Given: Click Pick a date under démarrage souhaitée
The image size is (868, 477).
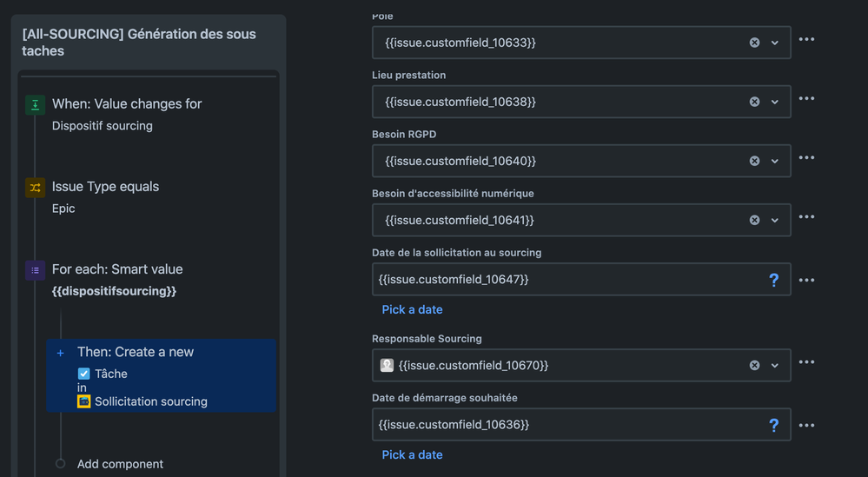Looking at the screenshot, I should (412, 454).
